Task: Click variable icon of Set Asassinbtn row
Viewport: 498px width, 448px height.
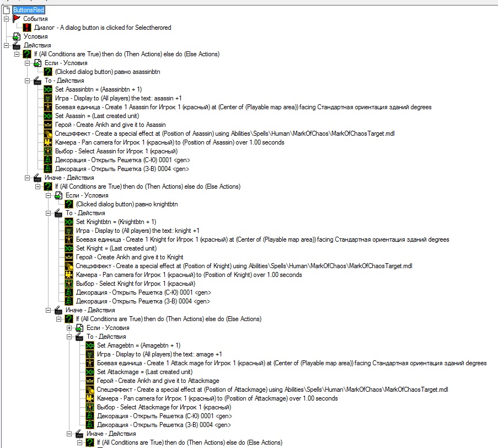Action: pyautogui.click(x=48, y=89)
